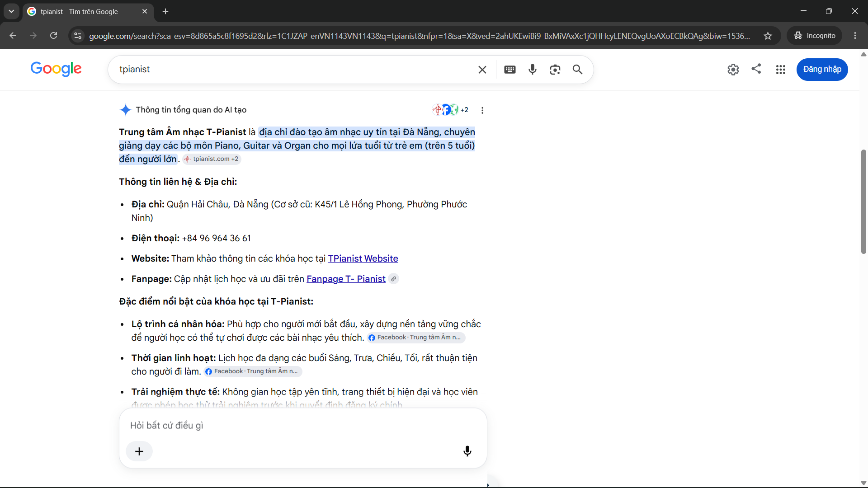
Task: Click Thông tin liên hệ & Địa chỉ heading
Action: coord(178,182)
